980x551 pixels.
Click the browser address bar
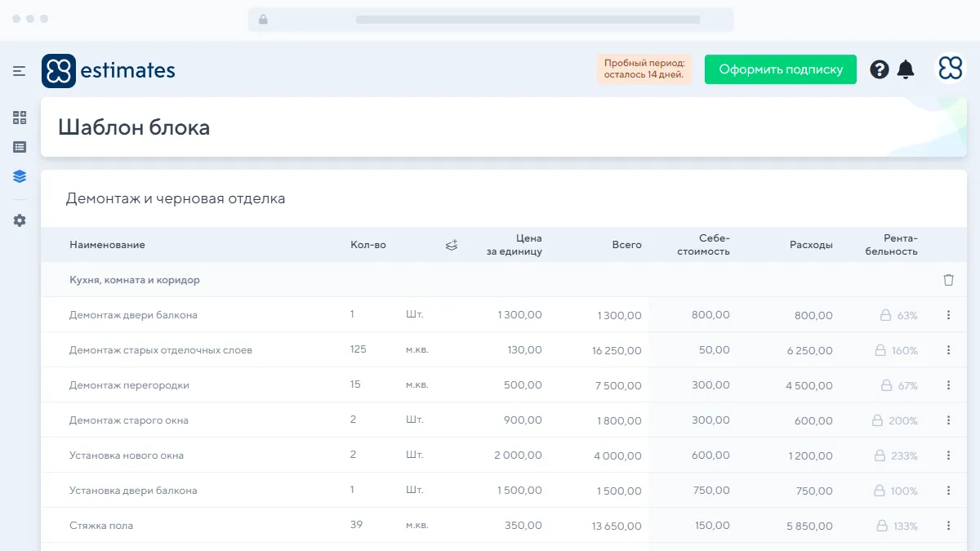490,20
